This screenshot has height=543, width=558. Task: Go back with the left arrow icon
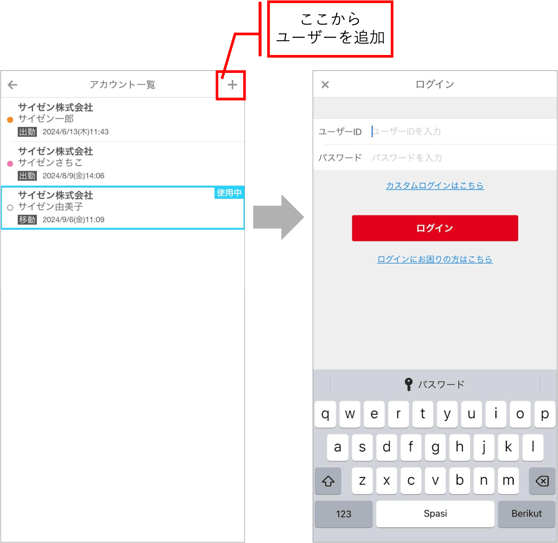(x=12, y=85)
